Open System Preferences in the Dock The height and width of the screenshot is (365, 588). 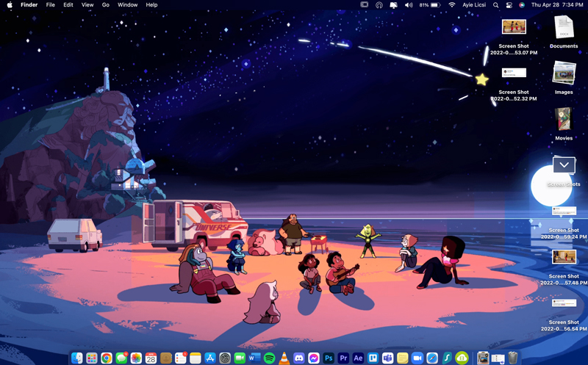225,358
